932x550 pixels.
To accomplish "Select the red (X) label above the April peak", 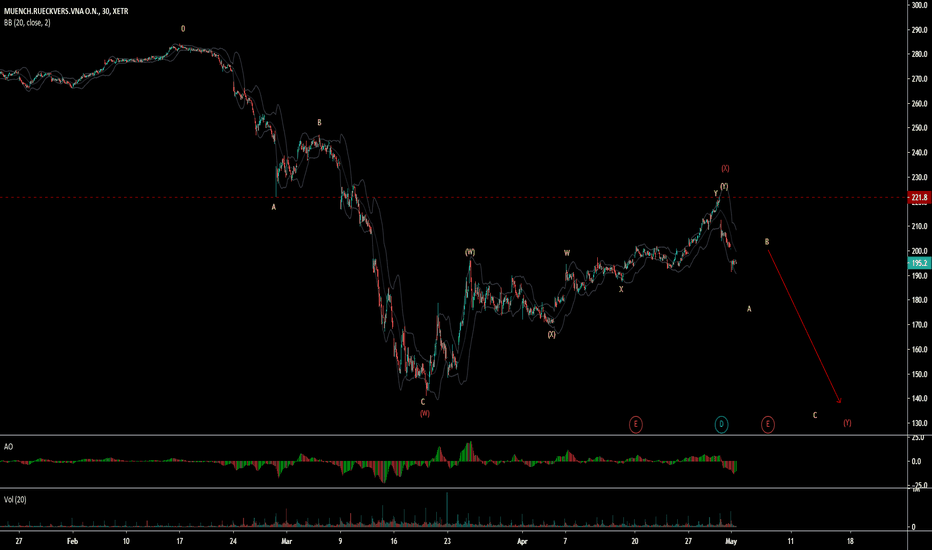I will [x=725, y=168].
